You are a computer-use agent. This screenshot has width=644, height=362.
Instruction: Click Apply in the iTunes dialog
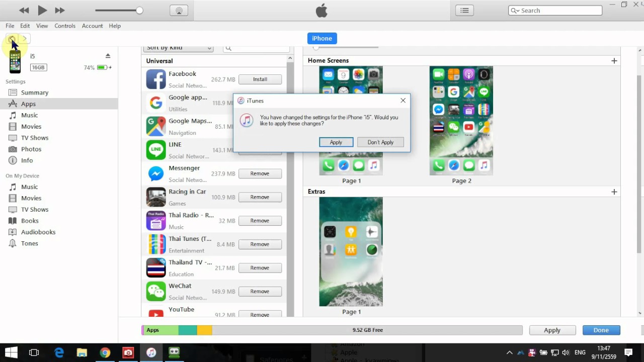[x=336, y=142]
